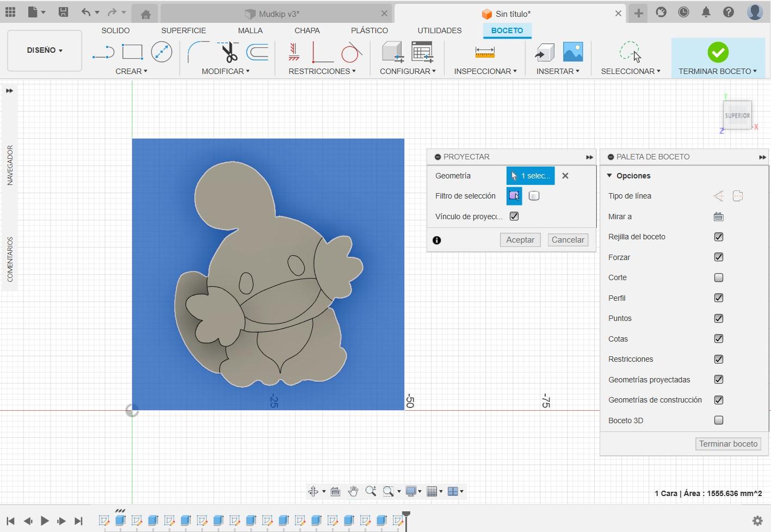Click the Insert image icon
Image resolution: width=771 pixels, height=532 pixels.
pyautogui.click(x=572, y=53)
